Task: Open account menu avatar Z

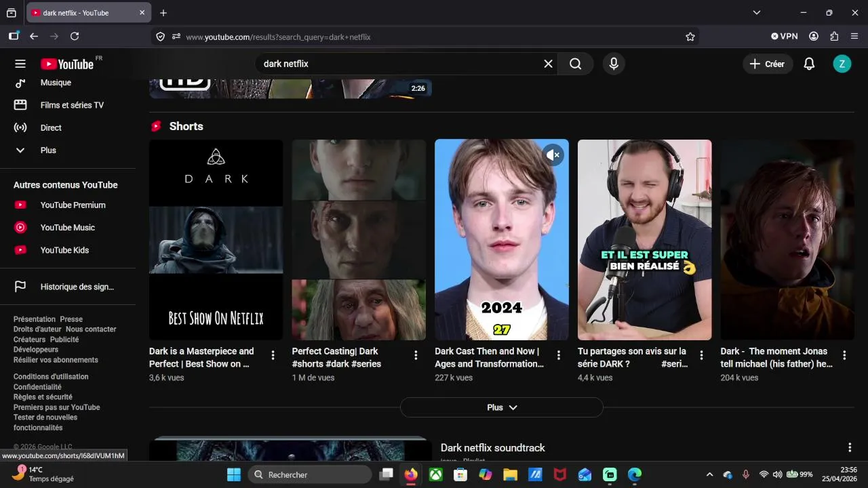Action: click(x=842, y=64)
